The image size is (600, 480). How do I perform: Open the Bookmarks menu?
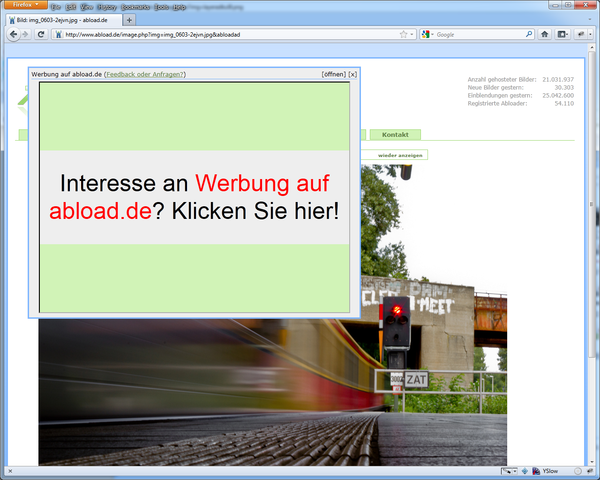(x=137, y=6)
